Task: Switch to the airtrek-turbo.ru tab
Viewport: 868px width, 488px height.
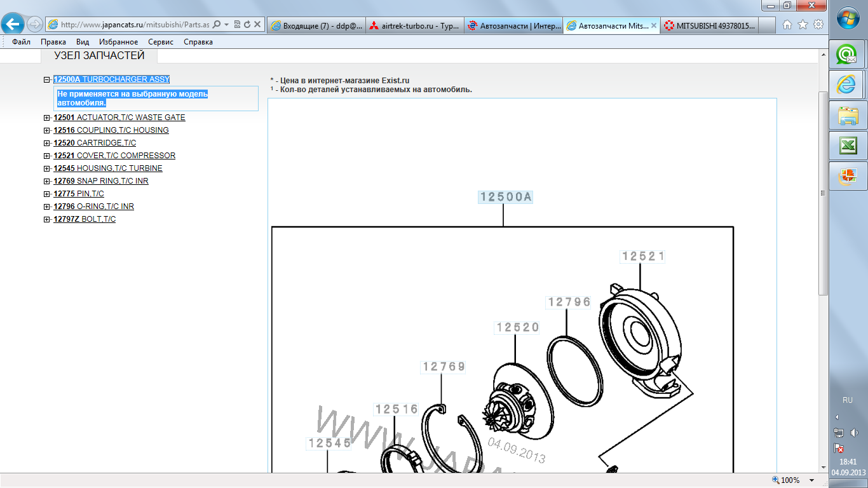Action: coord(414,26)
